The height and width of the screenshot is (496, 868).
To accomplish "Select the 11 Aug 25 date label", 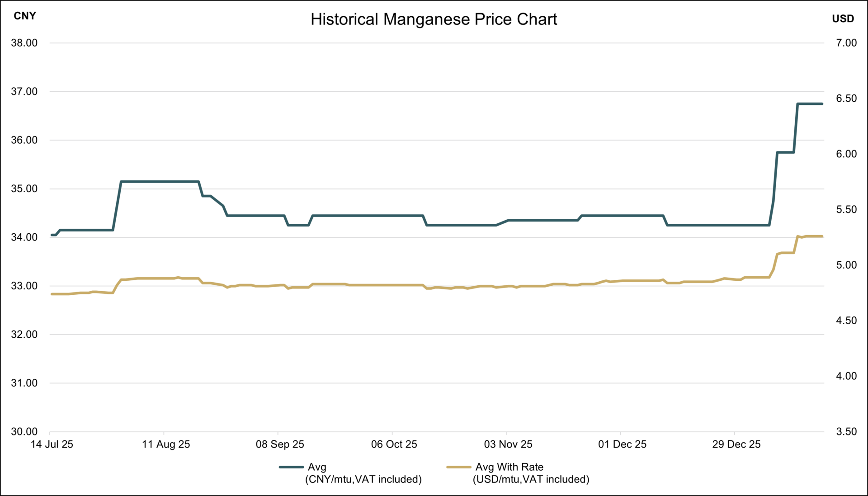I will tap(166, 444).
